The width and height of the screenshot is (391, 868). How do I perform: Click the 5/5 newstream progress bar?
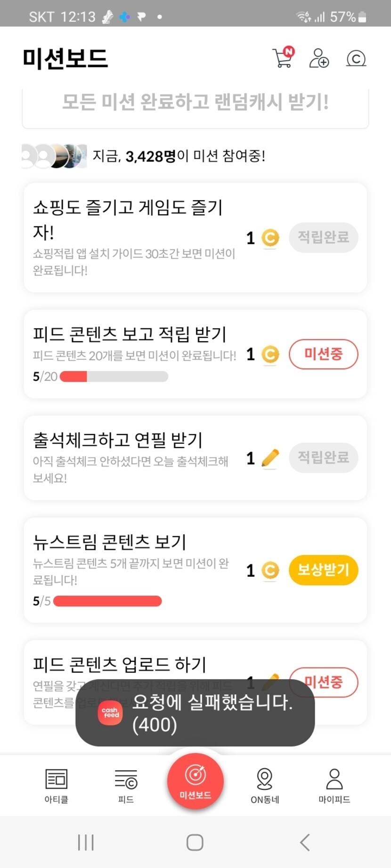point(107,601)
